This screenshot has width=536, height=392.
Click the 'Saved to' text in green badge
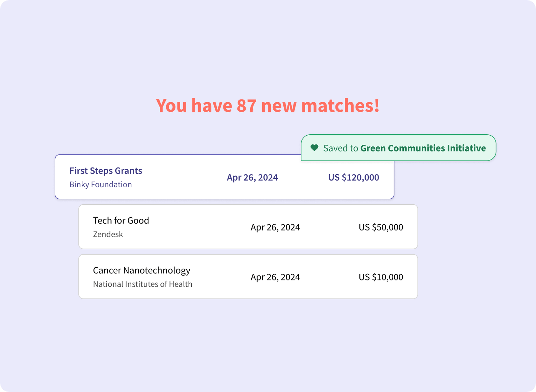point(340,148)
